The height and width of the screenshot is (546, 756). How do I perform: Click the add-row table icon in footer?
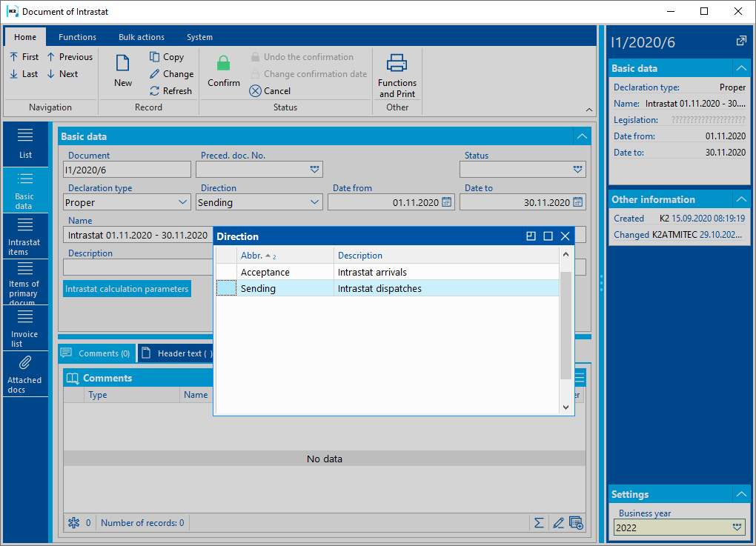[576, 522]
